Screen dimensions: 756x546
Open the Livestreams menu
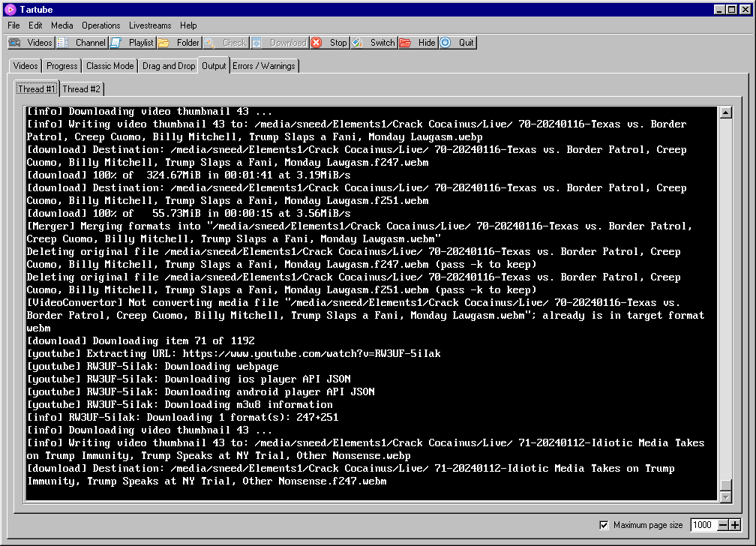150,25
